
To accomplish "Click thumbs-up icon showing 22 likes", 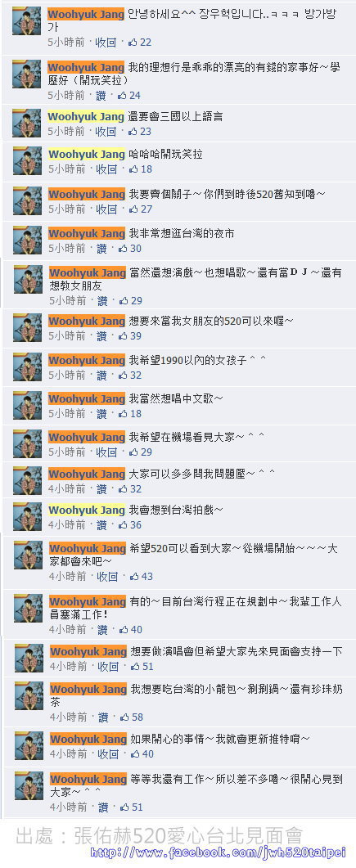I will pyautogui.click(x=133, y=42).
